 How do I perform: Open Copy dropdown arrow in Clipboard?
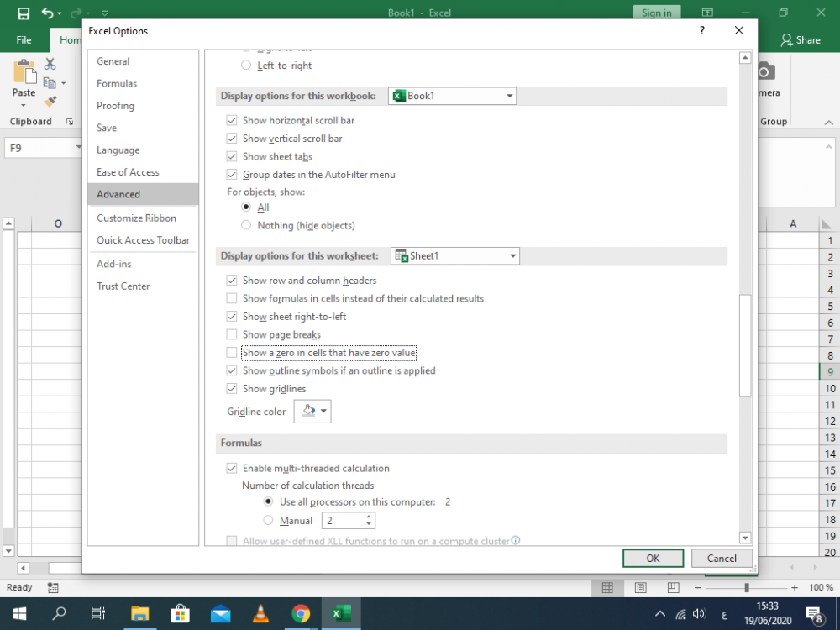[63, 83]
